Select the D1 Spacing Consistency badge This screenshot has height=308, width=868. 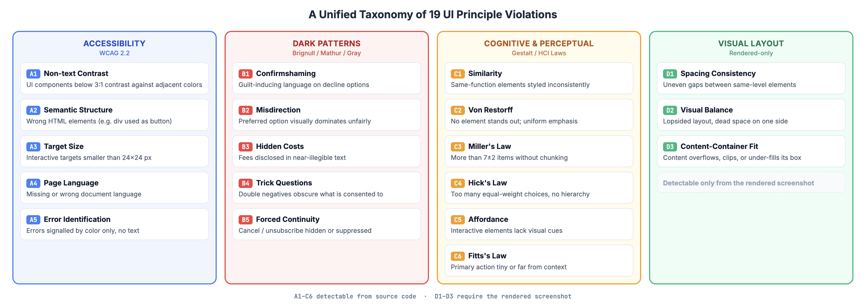670,74
